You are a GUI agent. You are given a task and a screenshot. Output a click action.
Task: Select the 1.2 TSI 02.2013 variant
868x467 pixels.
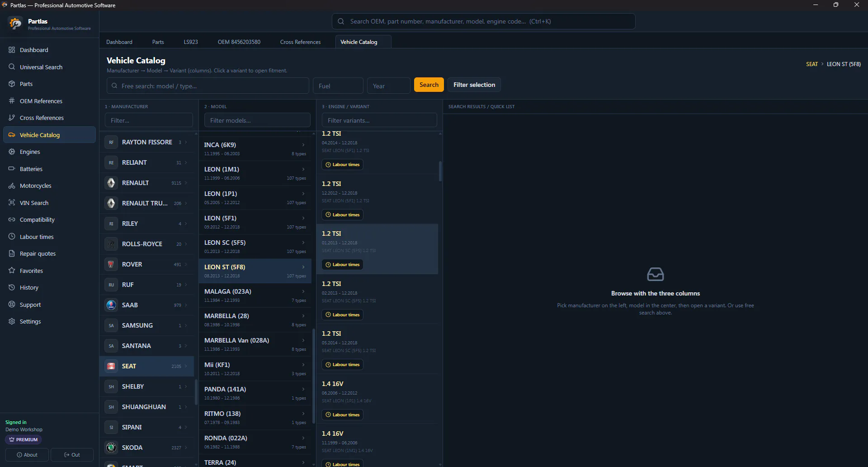(377, 299)
